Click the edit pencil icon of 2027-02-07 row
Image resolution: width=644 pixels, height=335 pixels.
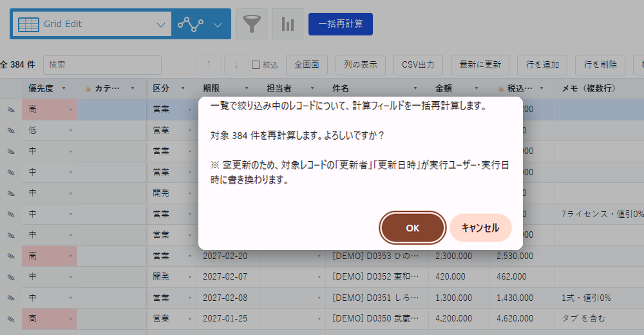(x=11, y=277)
